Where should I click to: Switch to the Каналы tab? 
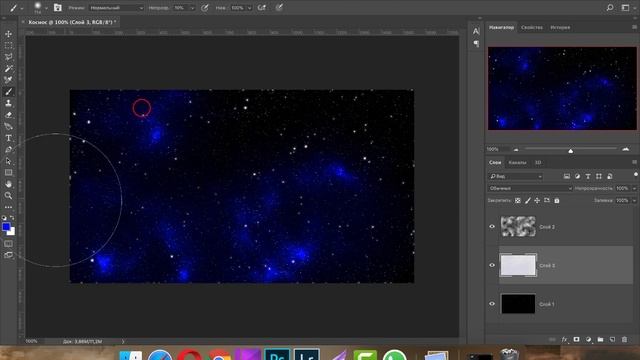point(517,162)
